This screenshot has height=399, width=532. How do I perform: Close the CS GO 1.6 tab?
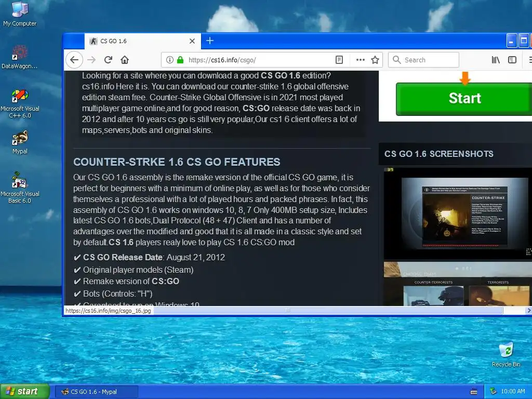click(192, 41)
